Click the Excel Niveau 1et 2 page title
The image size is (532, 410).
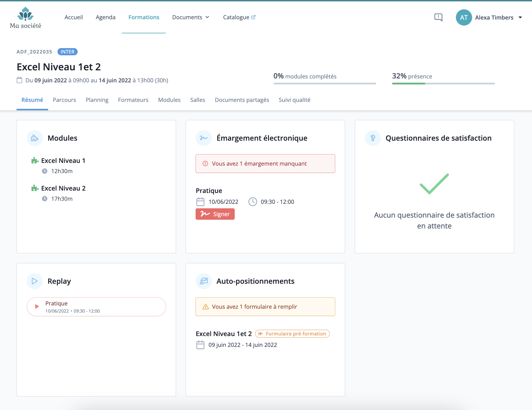coord(59,67)
